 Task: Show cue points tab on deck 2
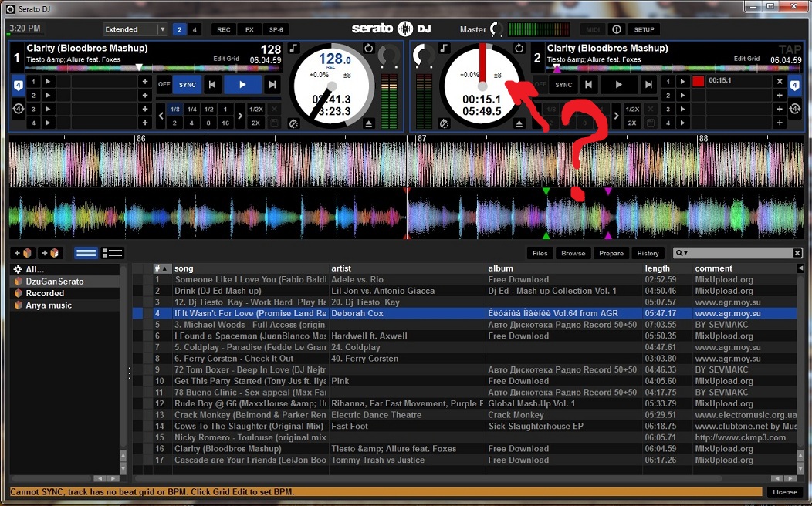(x=794, y=86)
